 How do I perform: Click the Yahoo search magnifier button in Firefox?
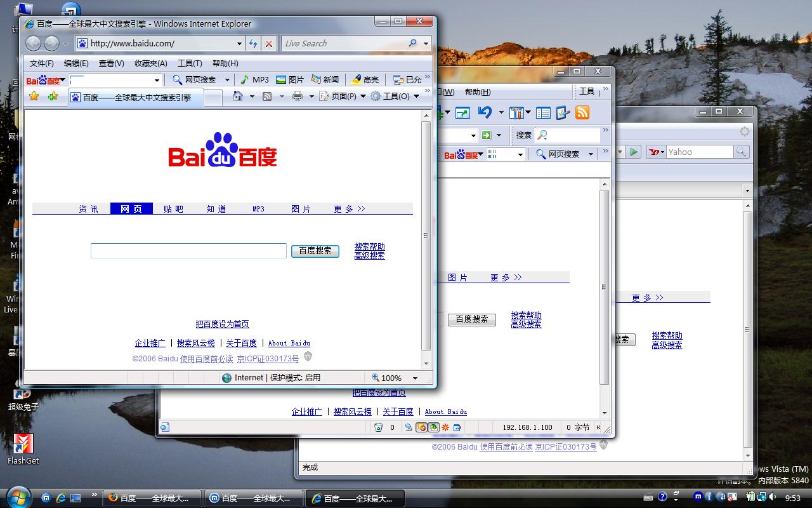[x=741, y=152]
